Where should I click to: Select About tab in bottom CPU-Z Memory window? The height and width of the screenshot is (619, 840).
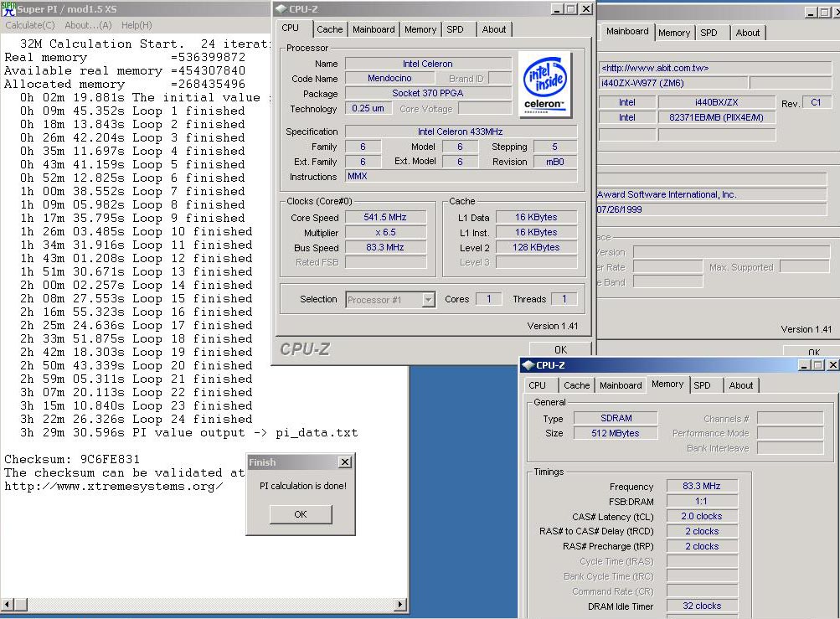click(741, 385)
